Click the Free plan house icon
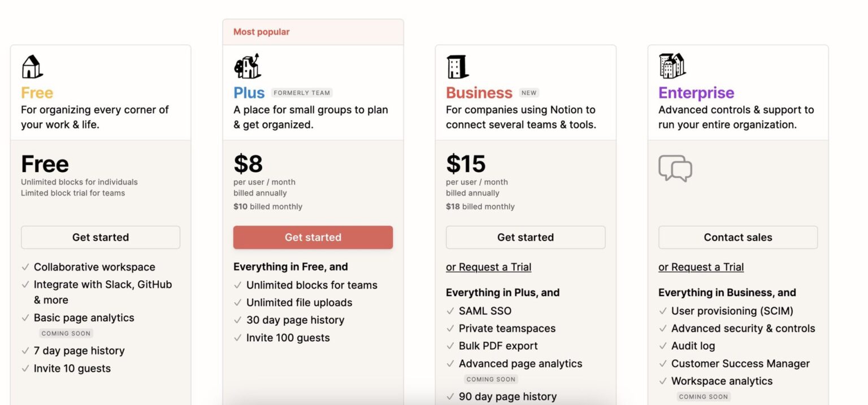 click(x=32, y=67)
